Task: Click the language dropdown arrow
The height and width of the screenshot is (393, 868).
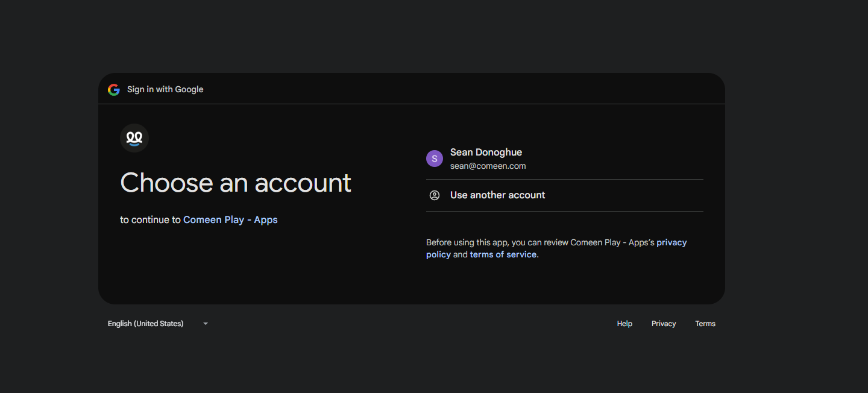Action: (206, 324)
